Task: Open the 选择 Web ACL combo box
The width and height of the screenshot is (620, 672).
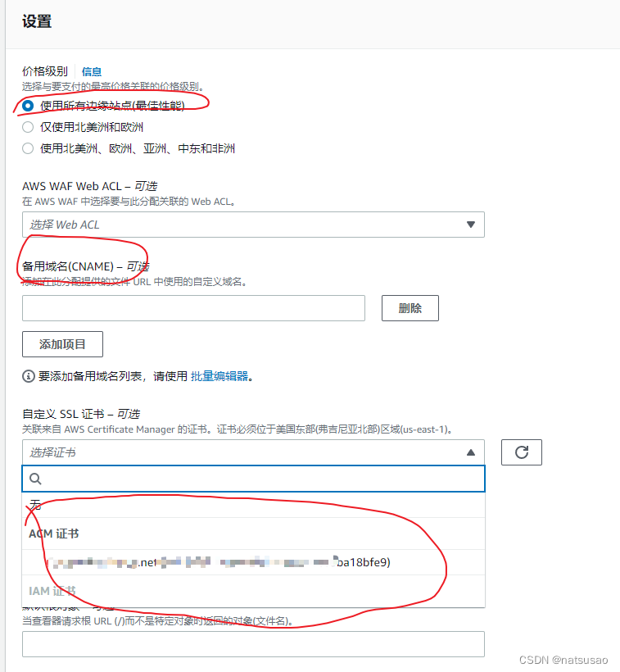Action: coord(253,225)
